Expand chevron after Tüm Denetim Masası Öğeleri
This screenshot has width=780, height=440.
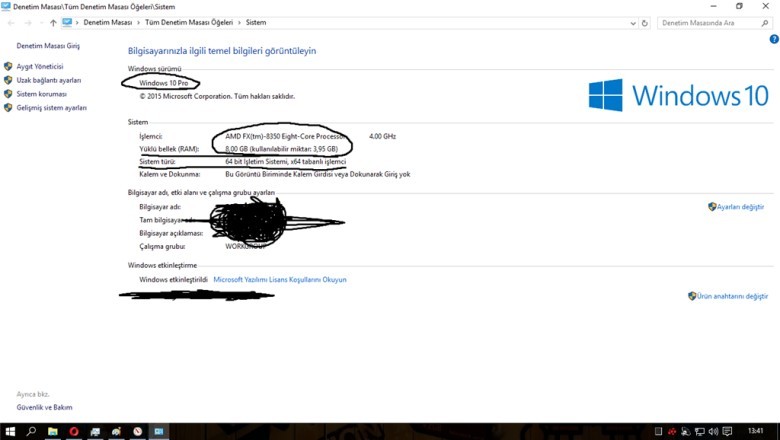coord(239,23)
